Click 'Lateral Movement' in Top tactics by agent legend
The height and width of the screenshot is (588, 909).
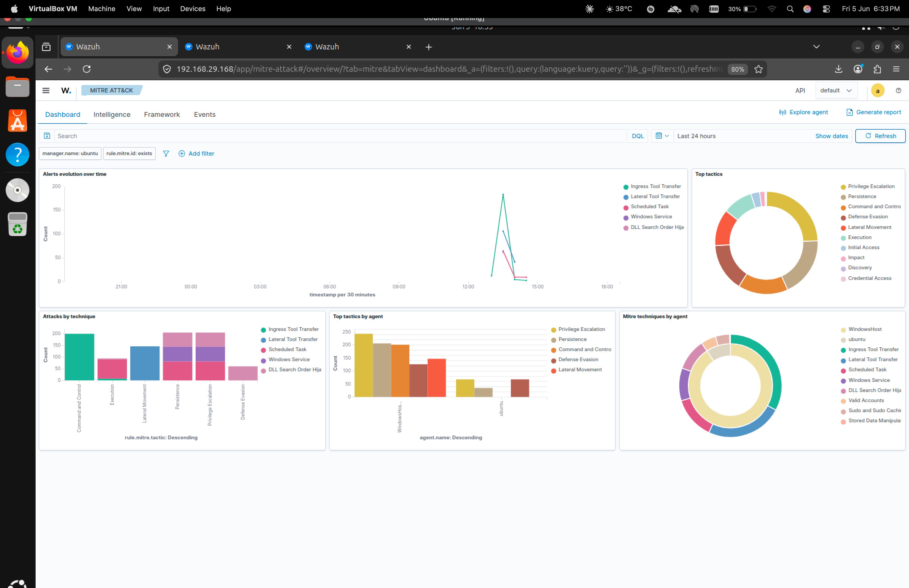click(x=580, y=369)
